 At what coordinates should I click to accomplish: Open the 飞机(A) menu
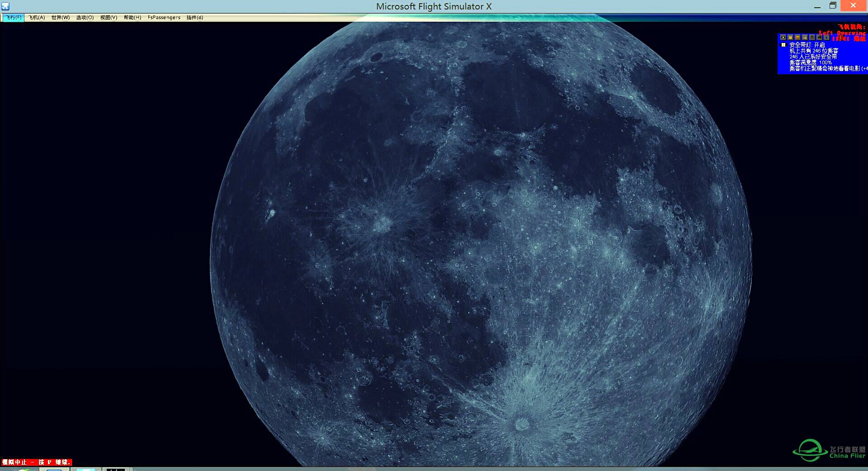point(37,18)
